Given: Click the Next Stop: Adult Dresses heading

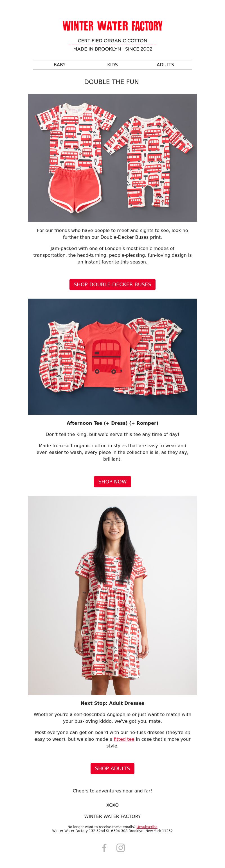Looking at the screenshot, I should point(112,703).
